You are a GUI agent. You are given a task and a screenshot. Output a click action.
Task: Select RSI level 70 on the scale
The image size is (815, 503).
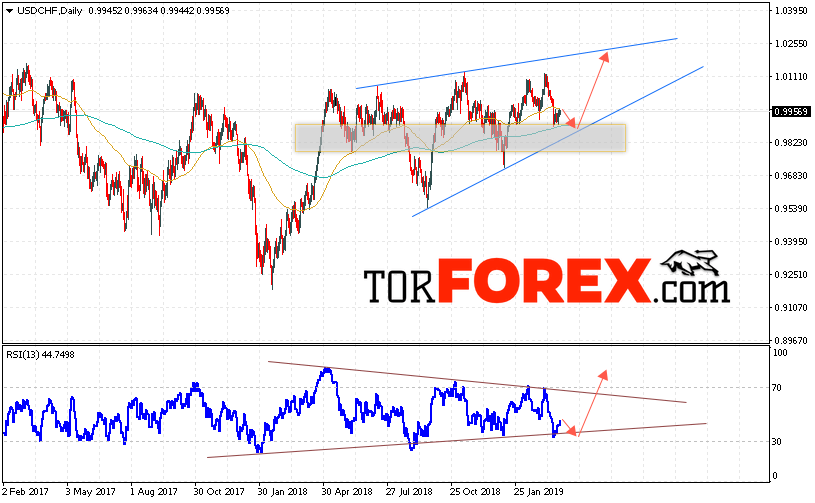(x=777, y=388)
